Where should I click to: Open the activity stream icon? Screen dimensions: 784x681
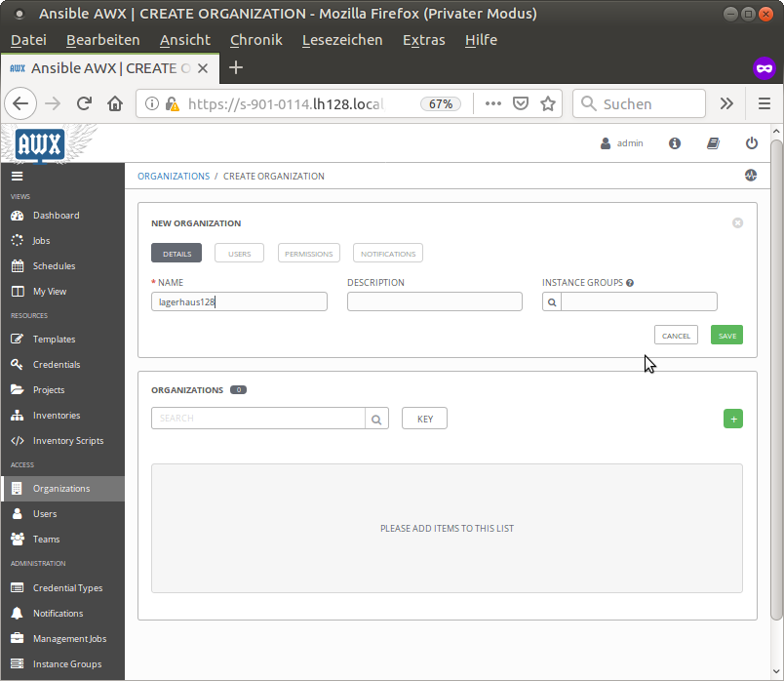tap(751, 176)
